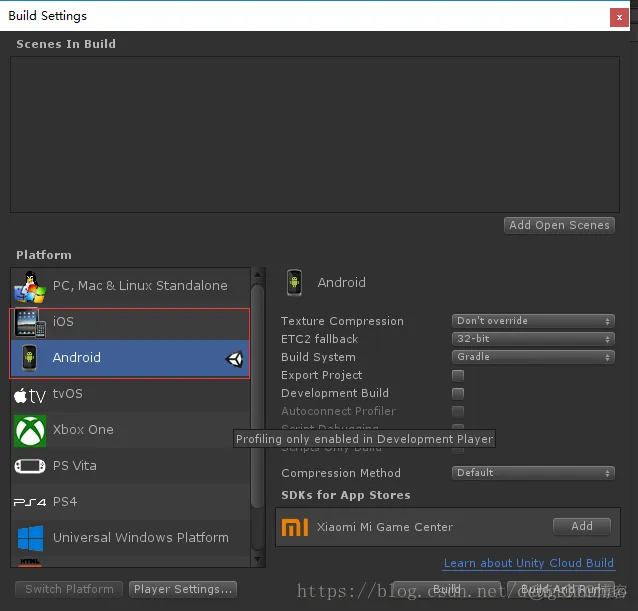Select the Android platform row
638x611 pixels.
(x=130, y=358)
